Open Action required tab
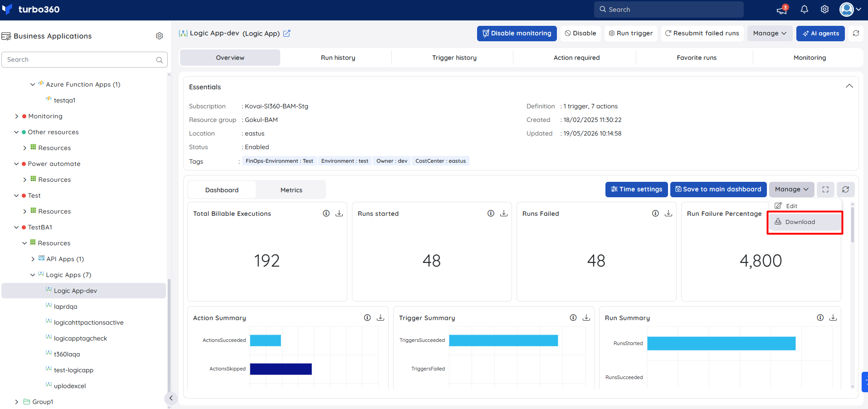868x409 pixels. point(576,58)
